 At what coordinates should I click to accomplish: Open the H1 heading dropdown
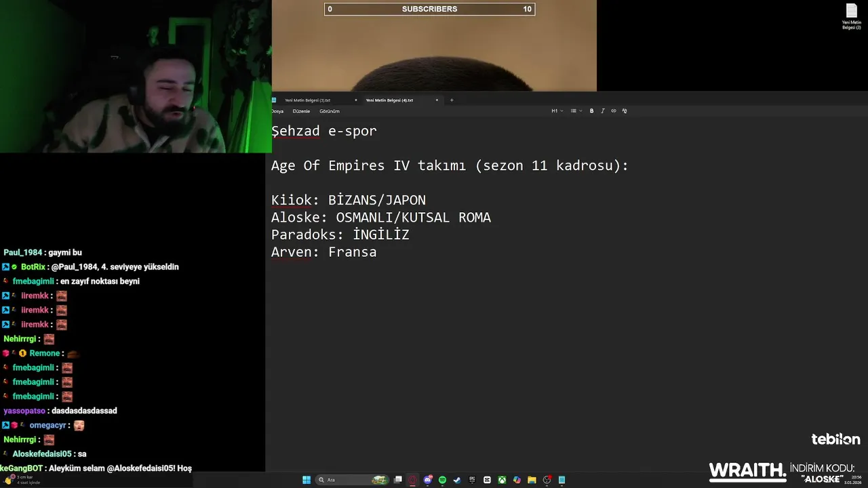click(557, 110)
